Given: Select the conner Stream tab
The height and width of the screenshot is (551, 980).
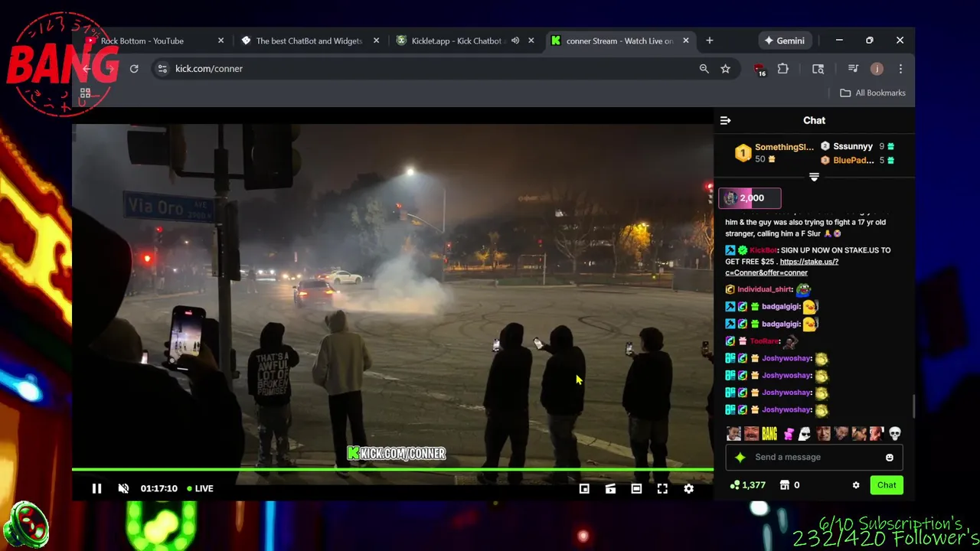Looking at the screenshot, I should pos(619,41).
